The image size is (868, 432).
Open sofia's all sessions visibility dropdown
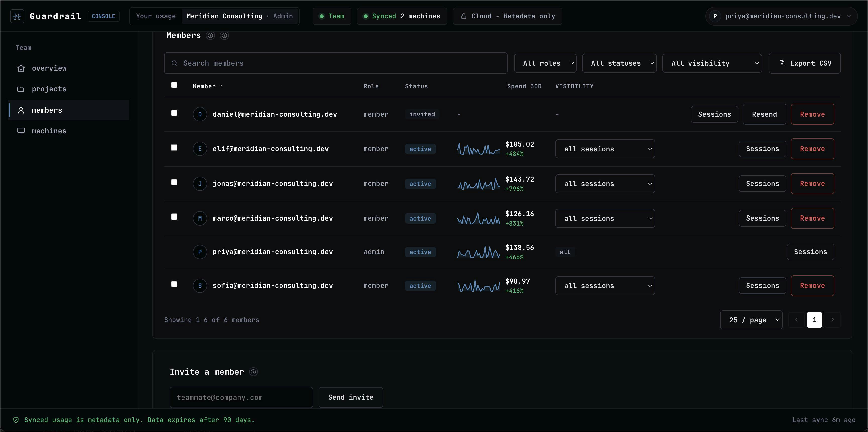(x=605, y=286)
